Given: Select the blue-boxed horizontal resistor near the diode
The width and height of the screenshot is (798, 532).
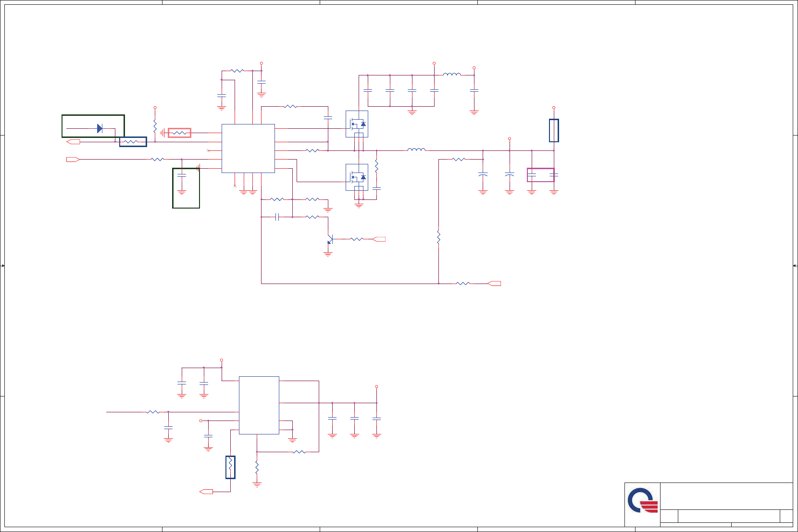Looking at the screenshot, I should click(x=133, y=142).
